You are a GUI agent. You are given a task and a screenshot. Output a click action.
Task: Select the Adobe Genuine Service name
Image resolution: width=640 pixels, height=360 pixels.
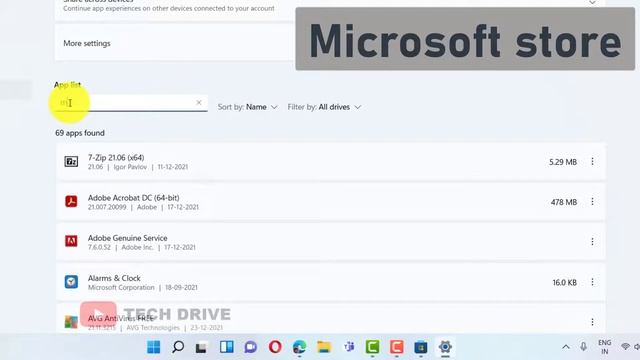(x=127, y=238)
